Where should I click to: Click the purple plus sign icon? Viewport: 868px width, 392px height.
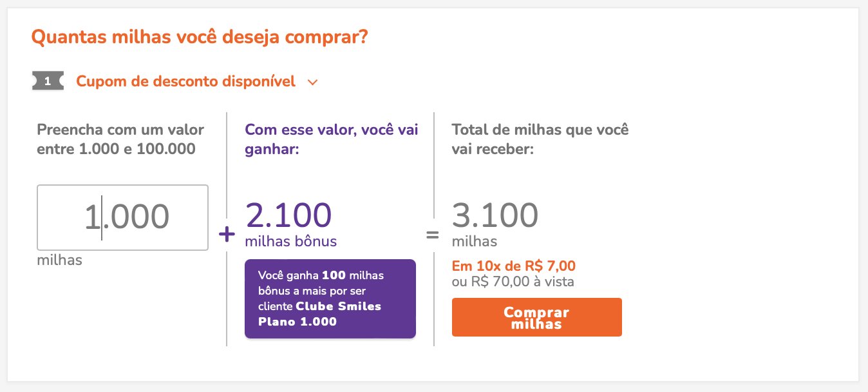tap(227, 235)
